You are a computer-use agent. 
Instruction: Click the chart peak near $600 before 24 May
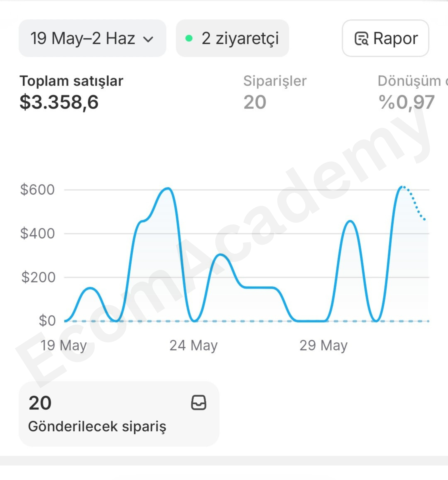[x=168, y=188]
